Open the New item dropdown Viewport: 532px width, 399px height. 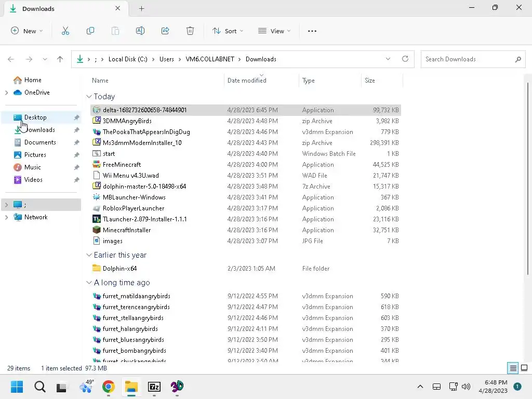(x=26, y=31)
